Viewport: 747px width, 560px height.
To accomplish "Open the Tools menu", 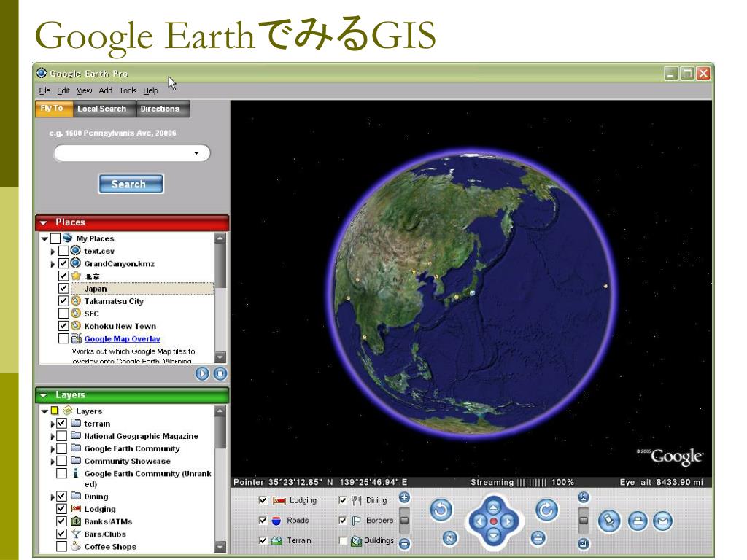I will click(128, 90).
